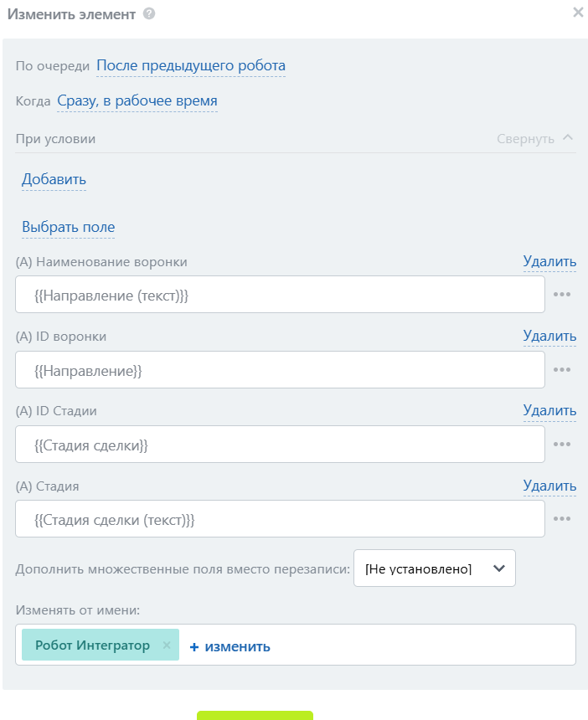Remove the "ID воронки" field with "Удалить"
The image size is (588, 720).
tap(549, 335)
